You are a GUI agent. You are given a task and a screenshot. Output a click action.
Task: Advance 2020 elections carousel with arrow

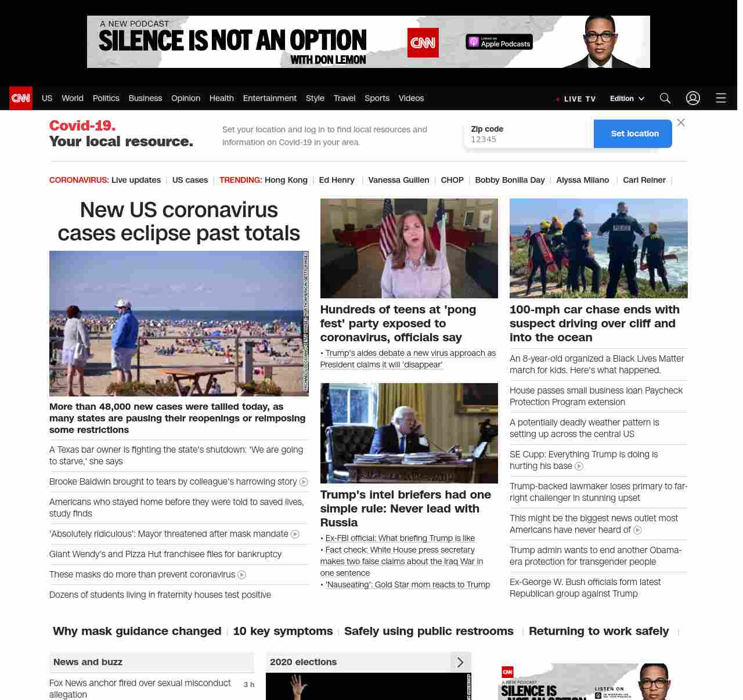click(x=460, y=662)
